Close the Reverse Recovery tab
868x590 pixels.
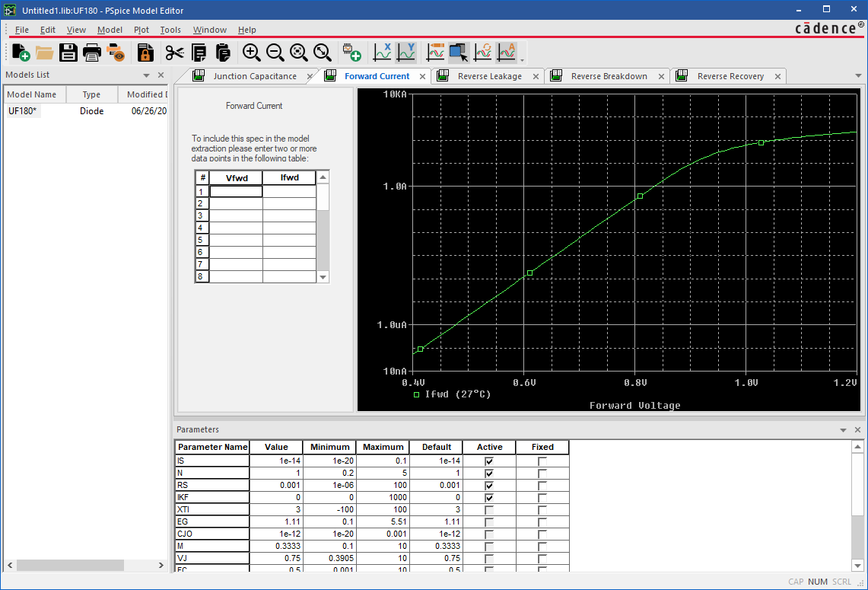click(777, 76)
